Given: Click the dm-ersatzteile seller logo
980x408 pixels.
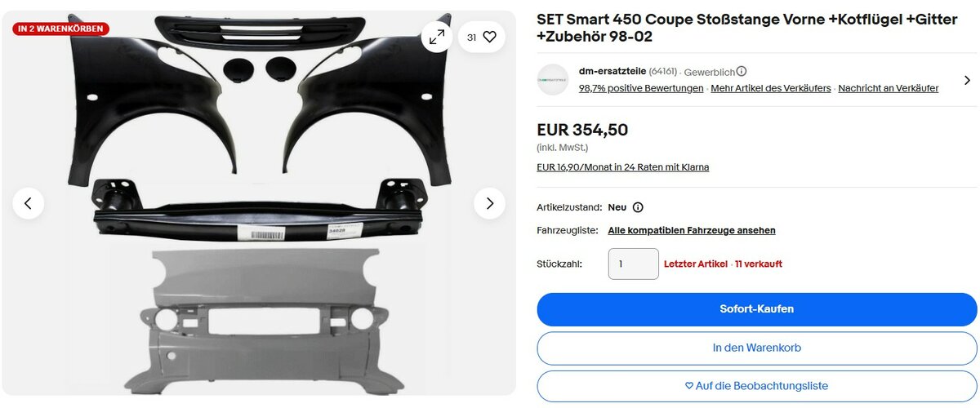Looking at the screenshot, I should point(552,79).
